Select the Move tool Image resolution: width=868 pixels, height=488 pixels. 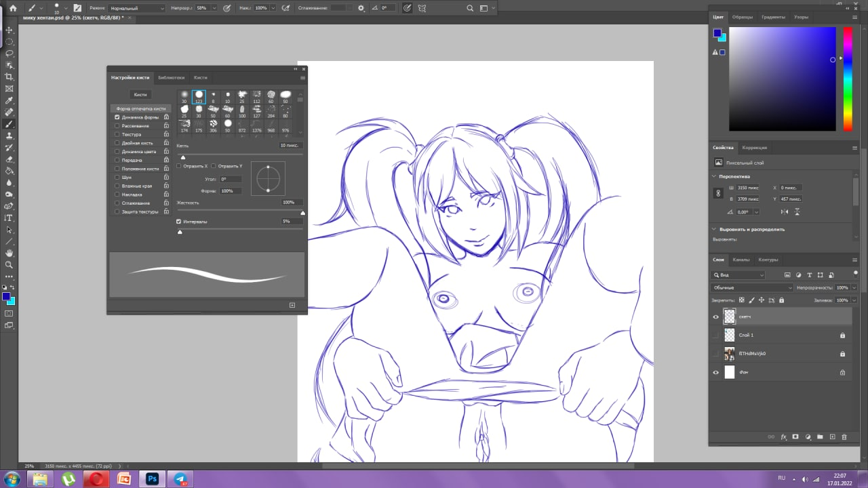click(x=9, y=30)
